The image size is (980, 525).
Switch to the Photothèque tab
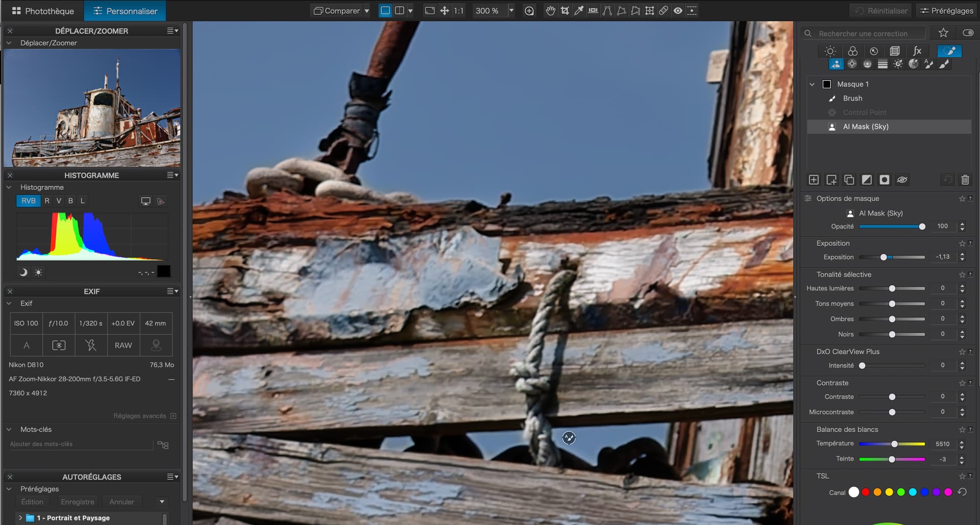tap(43, 11)
